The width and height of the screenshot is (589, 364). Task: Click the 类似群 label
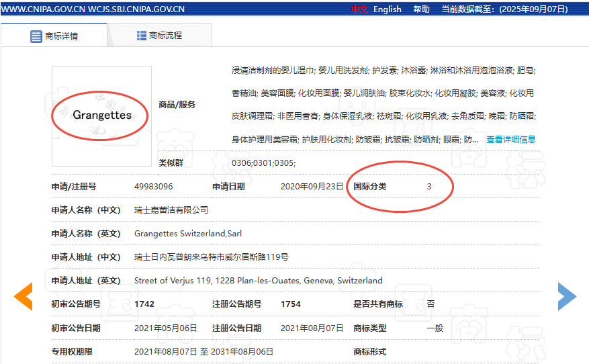coord(171,163)
